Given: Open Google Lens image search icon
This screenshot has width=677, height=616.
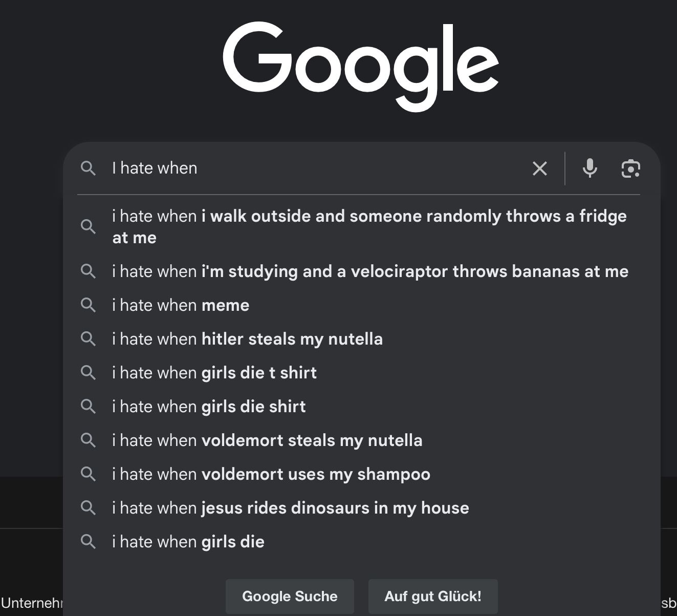Looking at the screenshot, I should 630,168.
